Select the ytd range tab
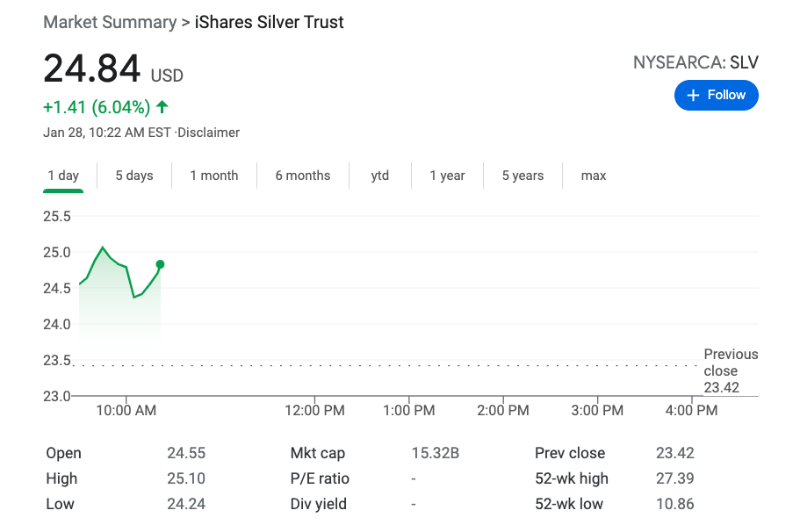The image size is (800, 532). click(380, 176)
